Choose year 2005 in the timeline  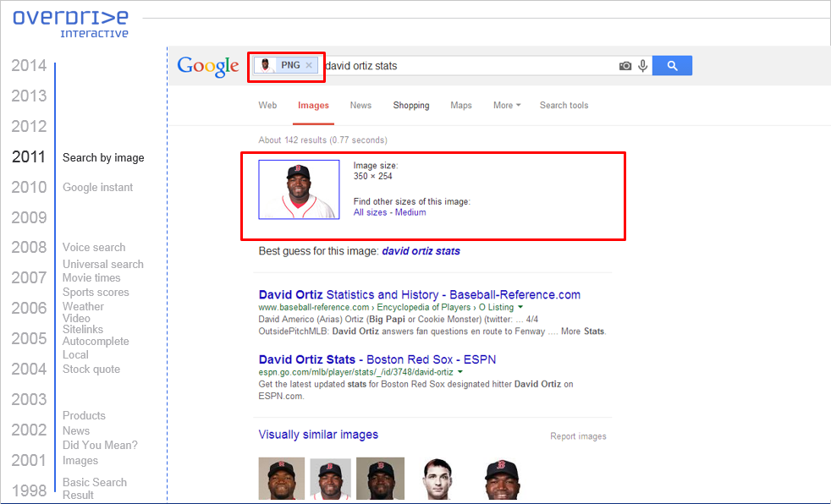29,338
